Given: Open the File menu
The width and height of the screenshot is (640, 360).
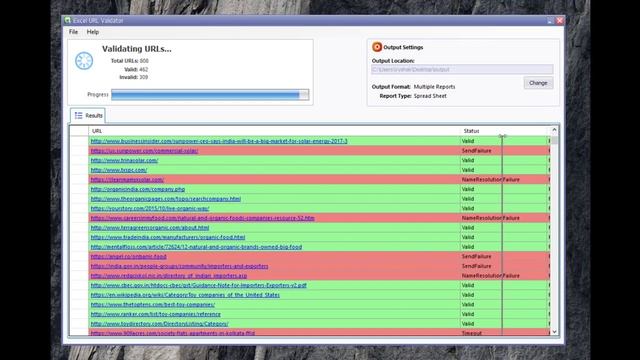Looking at the screenshot, I should click(73, 32).
